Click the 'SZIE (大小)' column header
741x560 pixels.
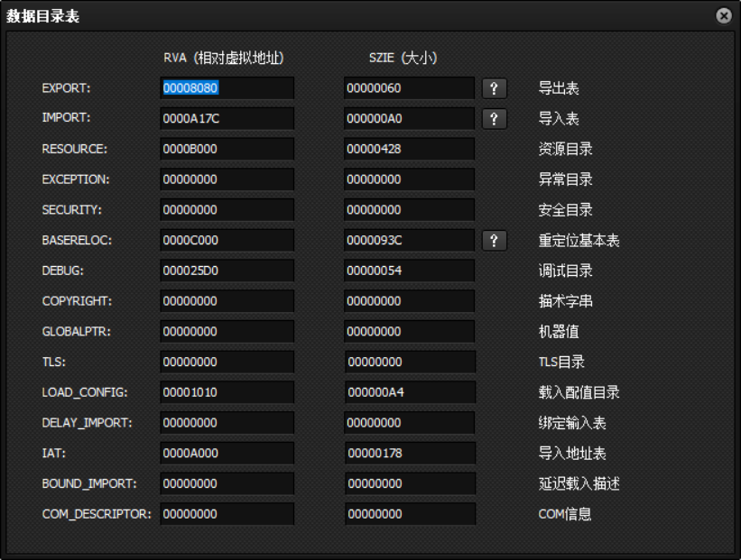403,58
